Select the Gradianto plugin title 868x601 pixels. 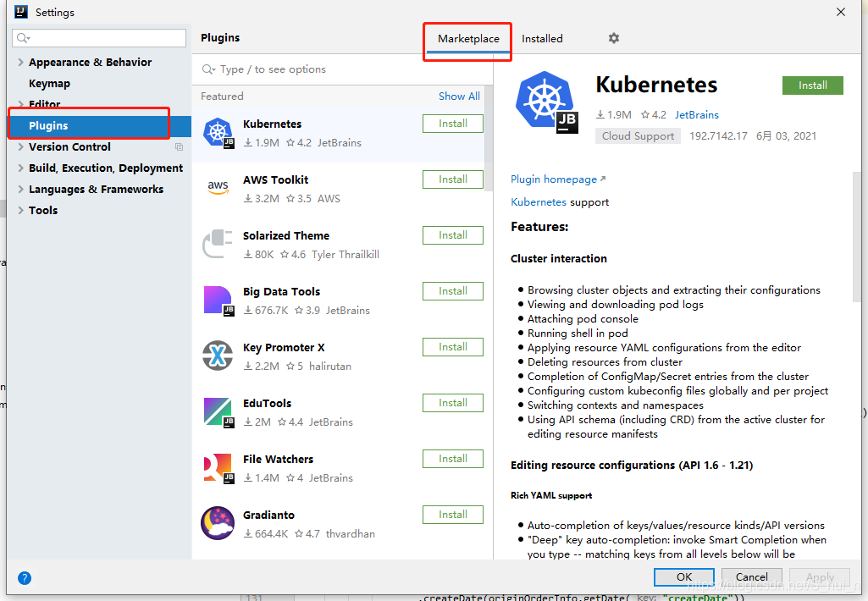pos(268,516)
